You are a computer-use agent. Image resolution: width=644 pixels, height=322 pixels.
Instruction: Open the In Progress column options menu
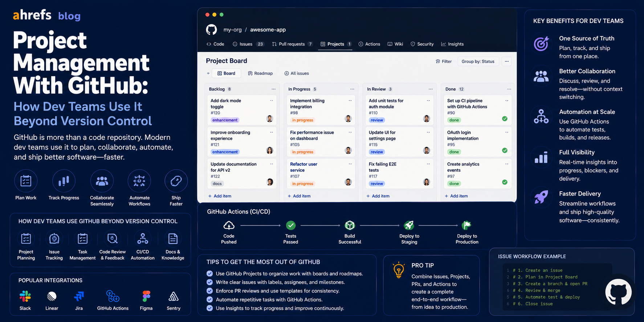tap(352, 89)
